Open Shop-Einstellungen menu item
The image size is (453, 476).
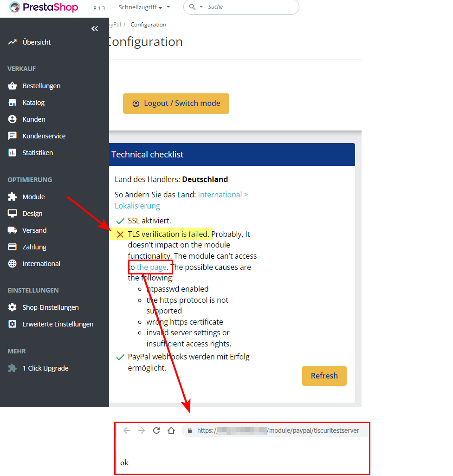coord(51,307)
